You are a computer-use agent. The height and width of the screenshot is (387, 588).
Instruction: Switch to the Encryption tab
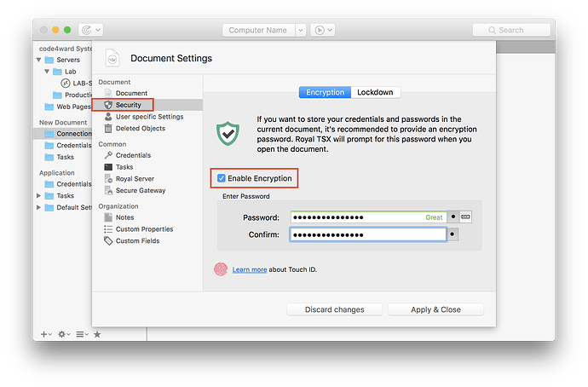click(x=325, y=92)
